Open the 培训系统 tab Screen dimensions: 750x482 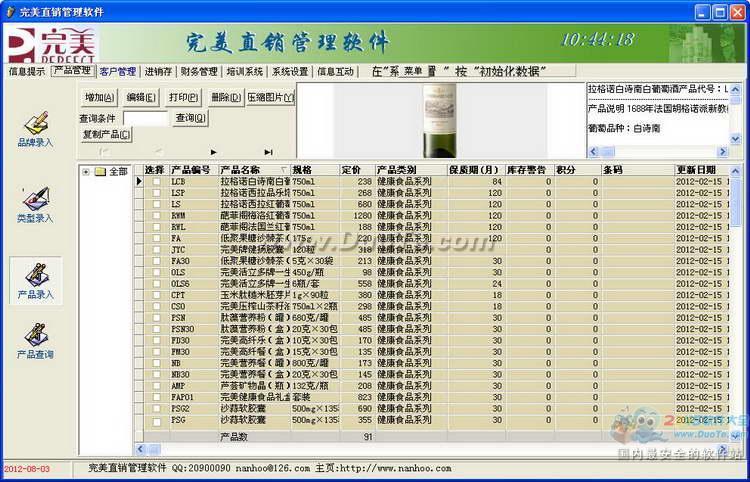point(245,72)
